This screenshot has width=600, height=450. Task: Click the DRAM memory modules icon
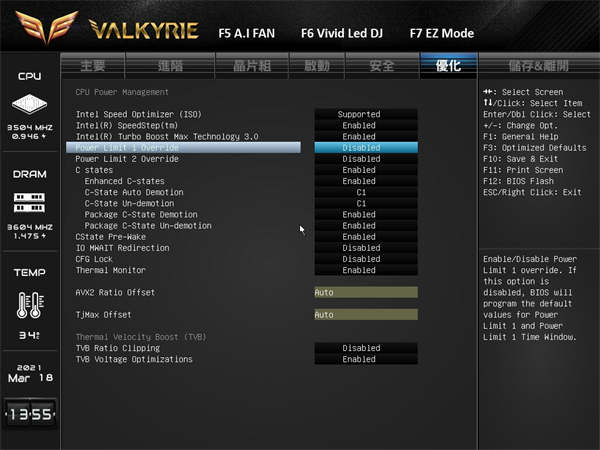(x=29, y=202)
